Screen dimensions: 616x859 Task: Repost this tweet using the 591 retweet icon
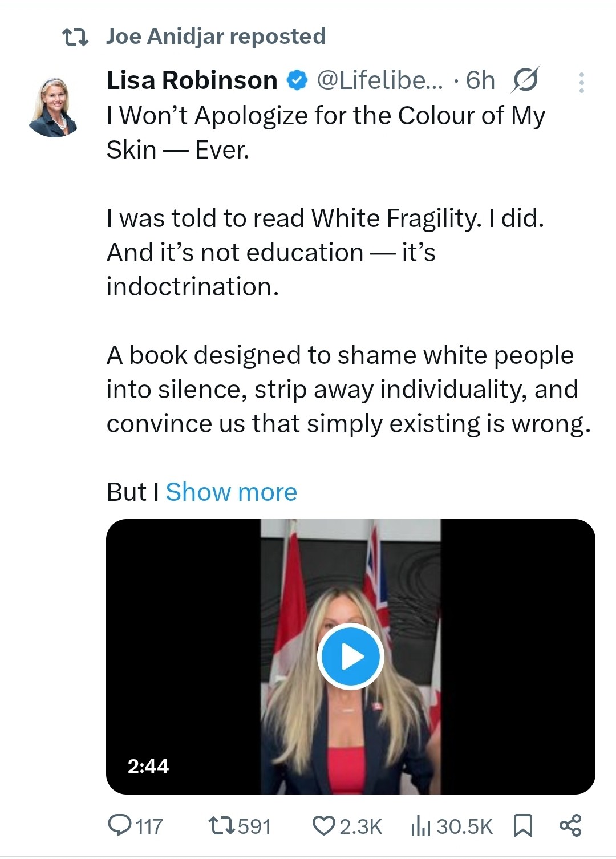tap(221, 825)
